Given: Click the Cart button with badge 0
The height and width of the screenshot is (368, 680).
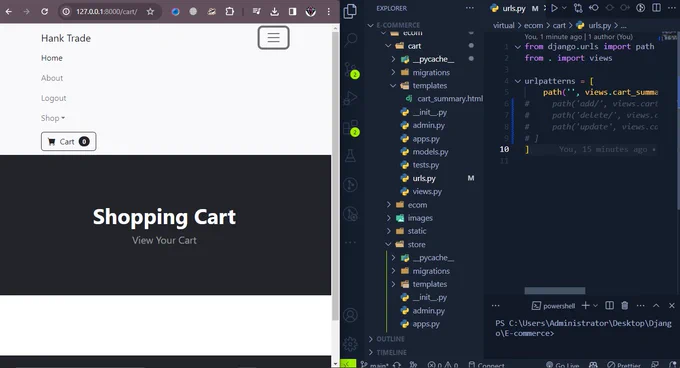Looking at the screenshot, I should pyautogui.click(x=69, y=142).
